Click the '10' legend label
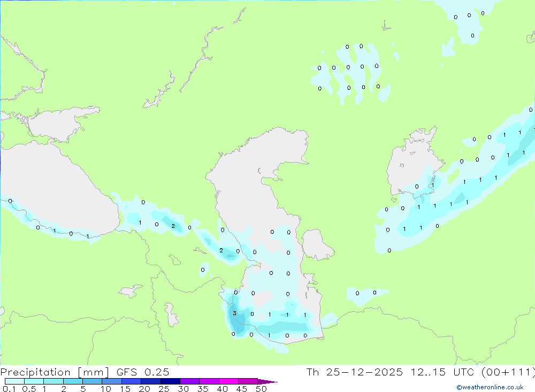The image size is (535, 392). point(106,389)
